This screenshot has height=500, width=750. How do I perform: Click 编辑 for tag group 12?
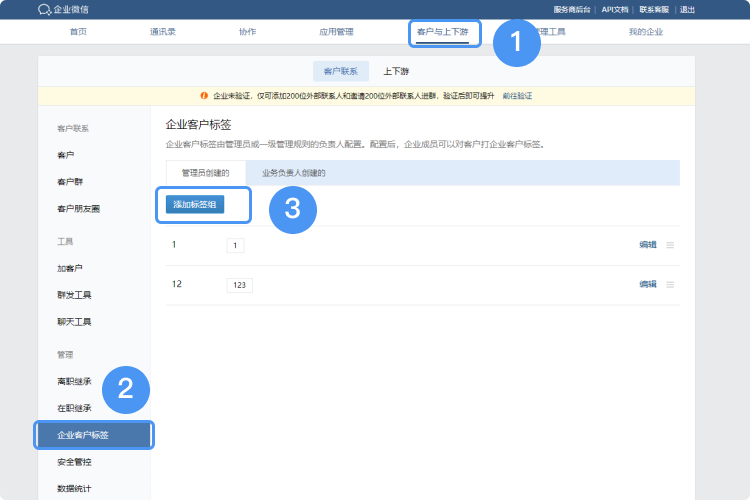[x=648, y=284]
